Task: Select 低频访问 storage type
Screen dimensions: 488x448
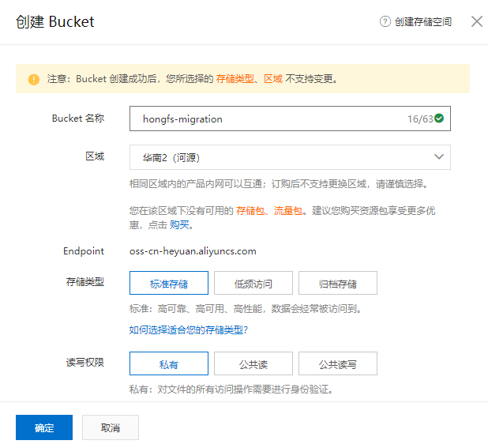Action: [253, 283]
